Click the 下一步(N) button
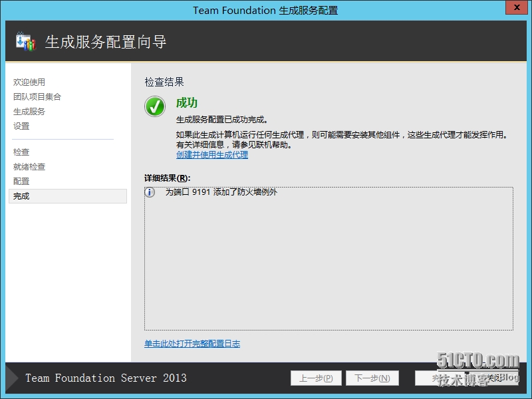This screenshot has height=399, width=532. 372,378
